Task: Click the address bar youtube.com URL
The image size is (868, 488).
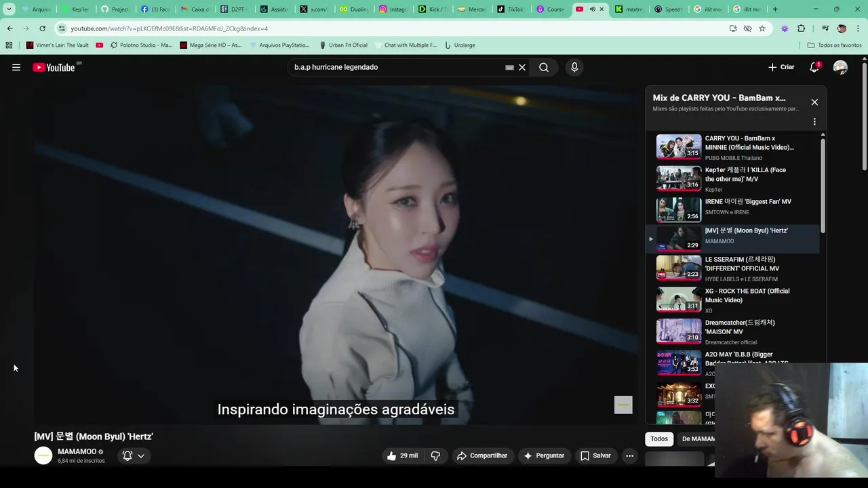Action: point(170,28)
